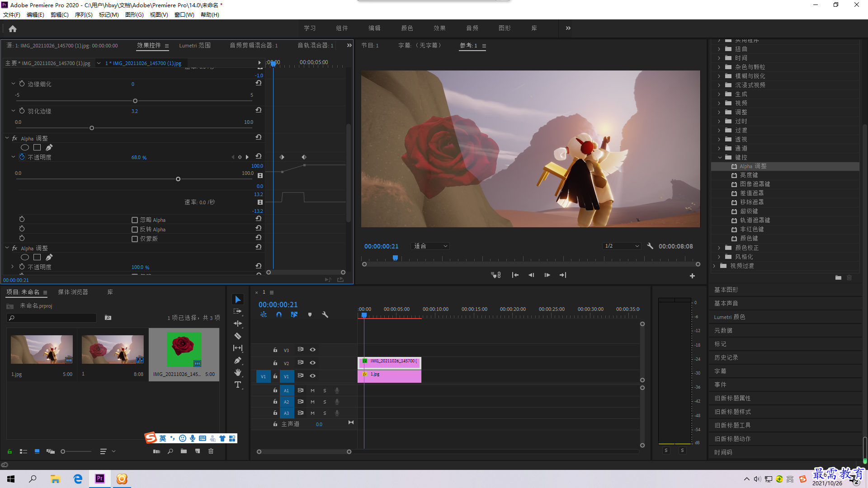868x488 pixels.
Task: Select the Razor tool
Action: 238,336
